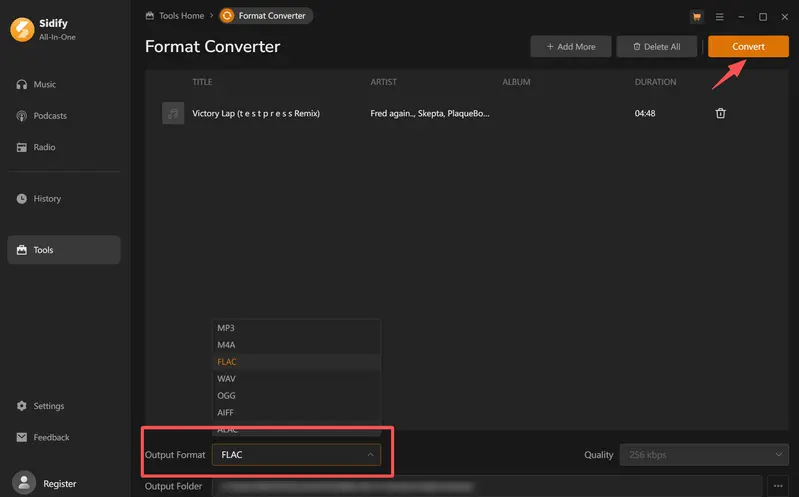Click the Register account button
The image size is (799, 497).
coord(60,484)
